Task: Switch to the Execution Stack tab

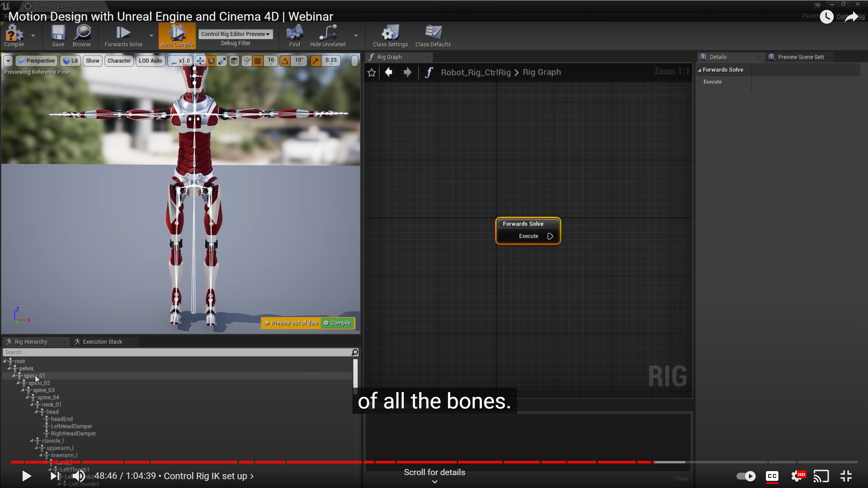Action: [x=102, y=342]
